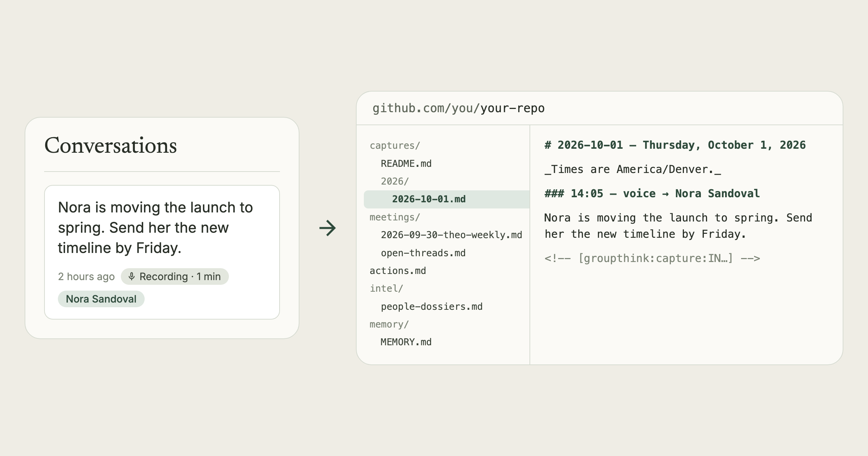Click the groupthink:capture comment line
868x456 pixels.
[x=652, y=258]
